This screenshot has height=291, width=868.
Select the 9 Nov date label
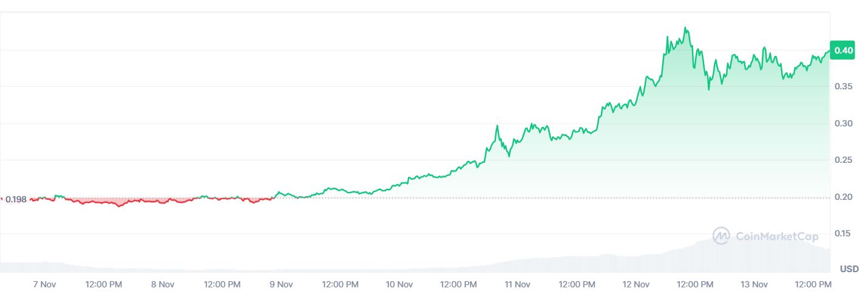[281, 284]
